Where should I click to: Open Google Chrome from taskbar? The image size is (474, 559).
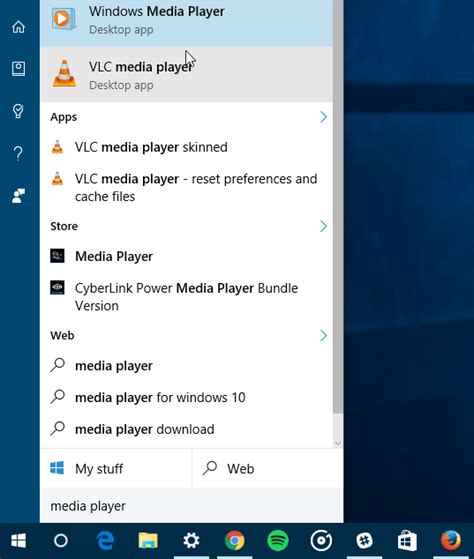tap(235, 541)
